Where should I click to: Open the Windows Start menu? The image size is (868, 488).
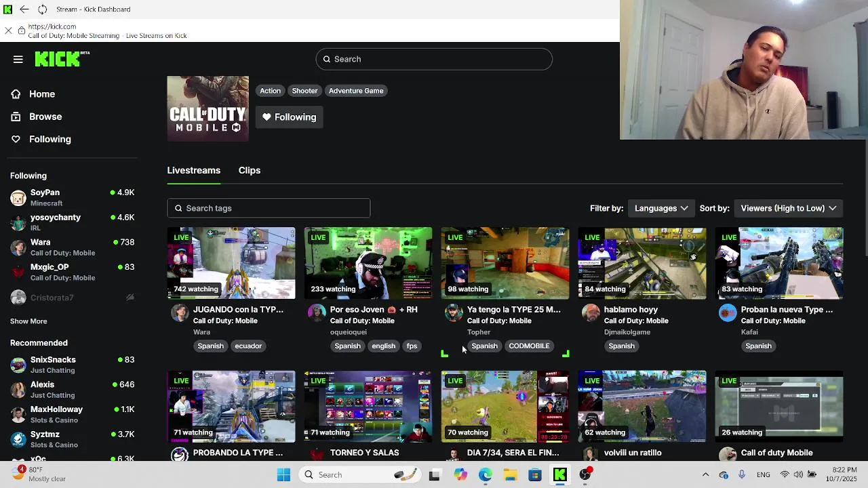283,475
